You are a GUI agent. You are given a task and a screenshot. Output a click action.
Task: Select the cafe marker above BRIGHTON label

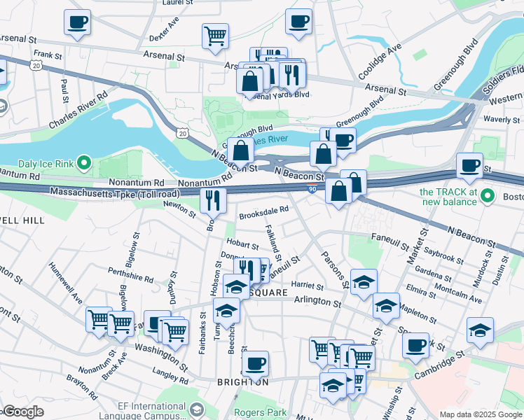255,366
